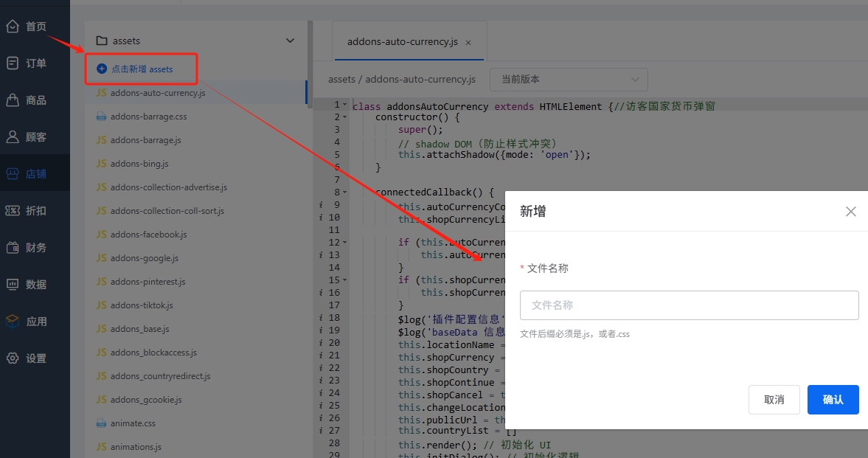Collapse the assets folder chevron
The image size is (868, 458).
coord(290,41)
